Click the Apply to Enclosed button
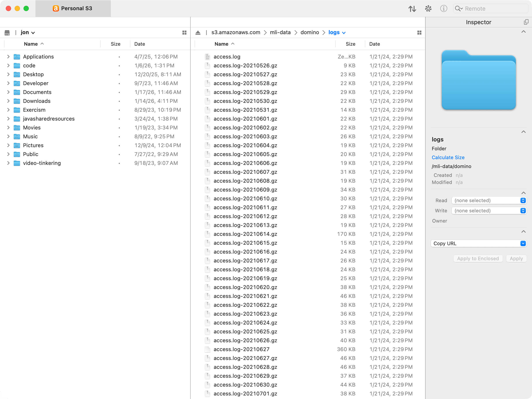Image resolution: width=532 pixels, height=399 pixels. [478, 258]
